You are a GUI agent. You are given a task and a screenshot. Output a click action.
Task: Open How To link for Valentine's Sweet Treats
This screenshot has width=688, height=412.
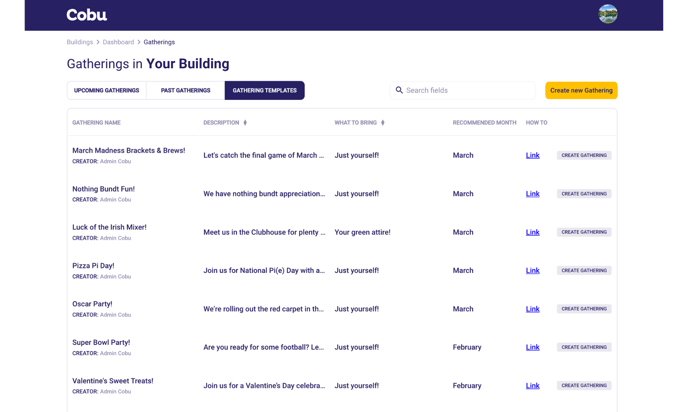pyautogui.click(x=532, y=386)
